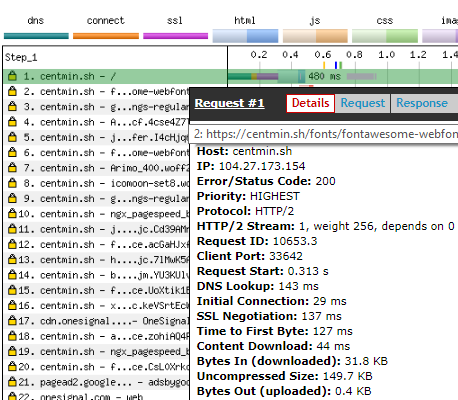This screenshot has width=458, height=400.
Task: Select request 3 g...ngs-regular row text
Action: click(106, 107)
